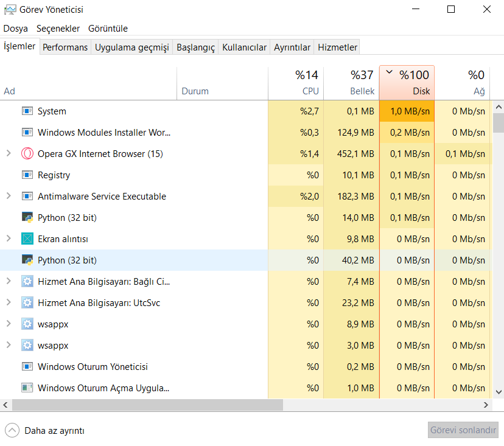The height and width of the screenshot is (446, 504).
Task: Expand the Antimalware Service Executable row
Action: click(x=9, y=197)
